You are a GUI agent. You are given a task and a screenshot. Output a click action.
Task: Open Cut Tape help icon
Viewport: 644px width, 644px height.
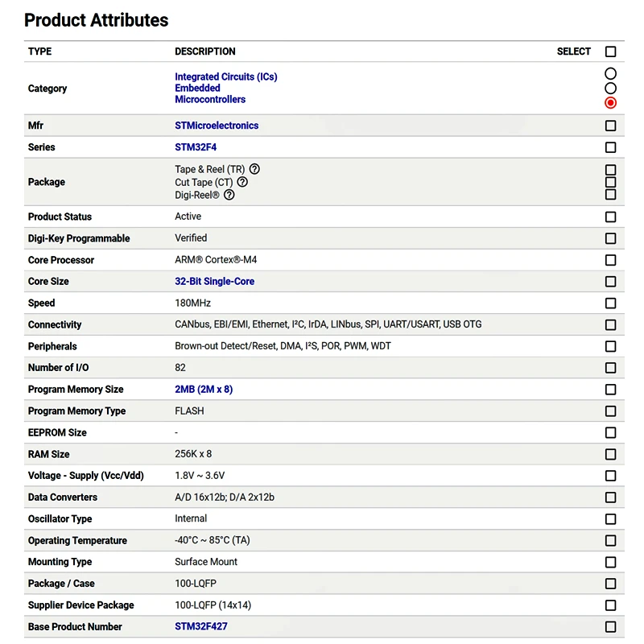[x=243, y=182]
